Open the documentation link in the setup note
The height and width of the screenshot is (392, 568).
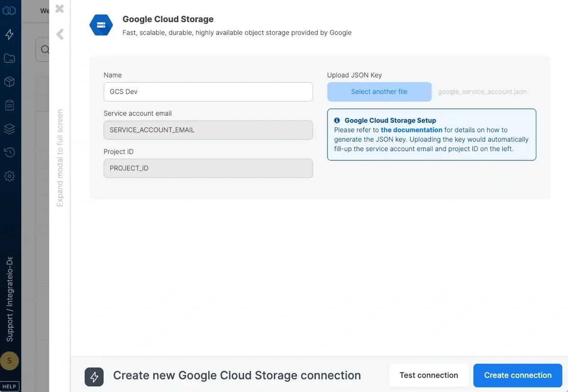(x=411, y=130)
